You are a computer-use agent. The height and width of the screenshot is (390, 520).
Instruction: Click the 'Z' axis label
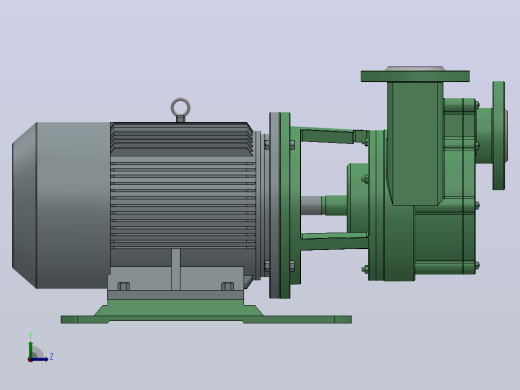(51, 357)
